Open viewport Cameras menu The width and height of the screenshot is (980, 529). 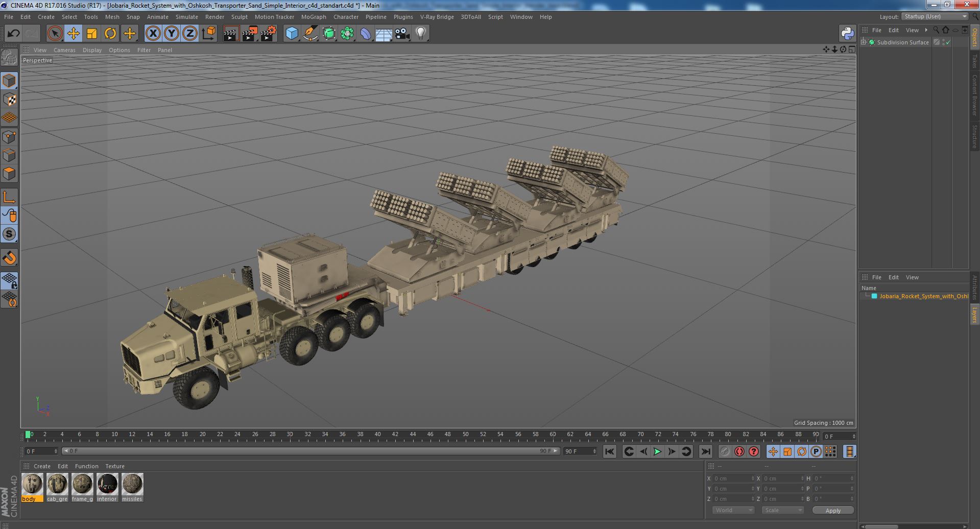click(x=64, y=50)
